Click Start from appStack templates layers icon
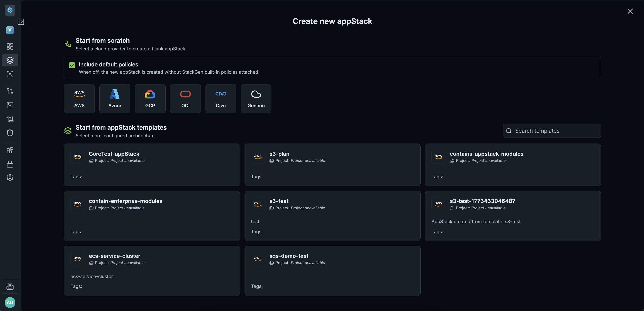Viewport: 644px width, 311px height. pyautogui.click(x=68, y=131)
